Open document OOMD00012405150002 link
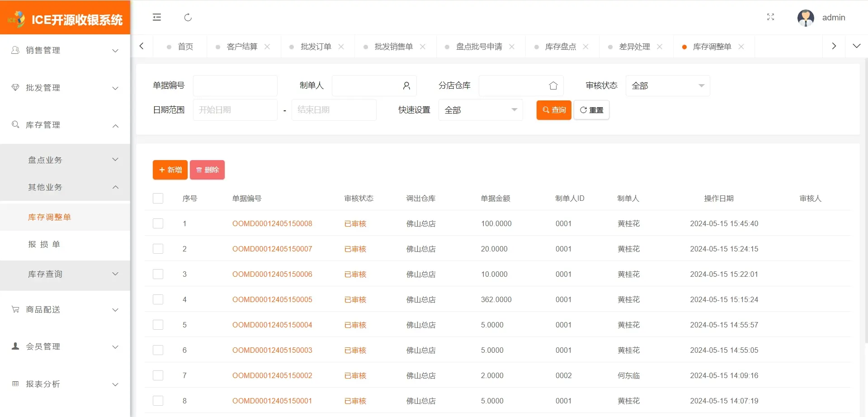The width and height of the screenshot is (868, 417). click(x=272, y=375)
